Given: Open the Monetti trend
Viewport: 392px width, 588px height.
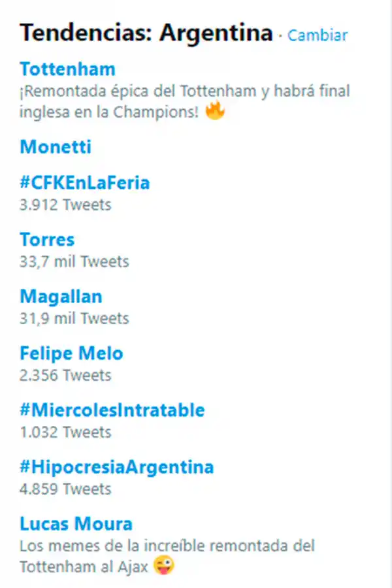Looking at the screenshot, I should [x=56, y=147].
